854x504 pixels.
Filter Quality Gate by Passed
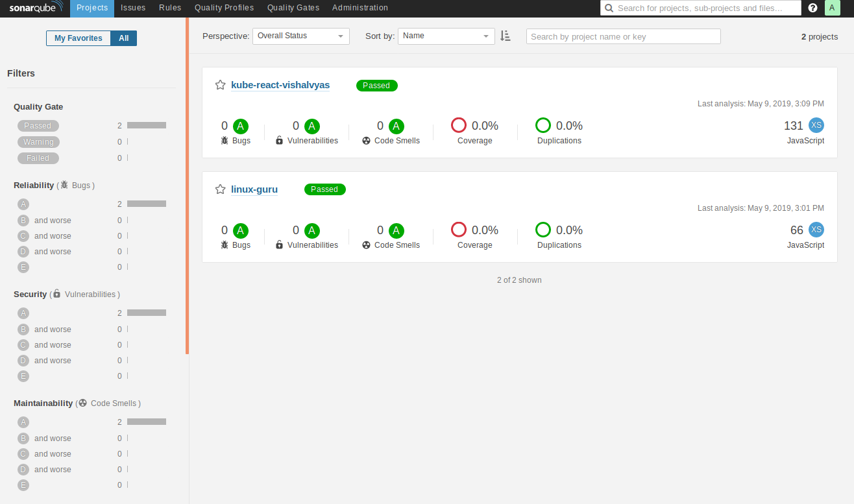[38, 126]
